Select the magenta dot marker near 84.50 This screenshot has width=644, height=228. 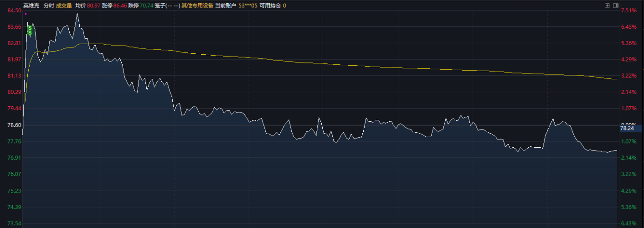(26, 14)
